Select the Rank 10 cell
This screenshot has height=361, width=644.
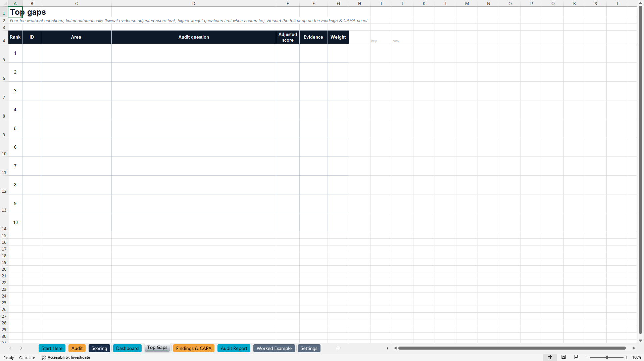pyautogui.click(x=15, y=222)
